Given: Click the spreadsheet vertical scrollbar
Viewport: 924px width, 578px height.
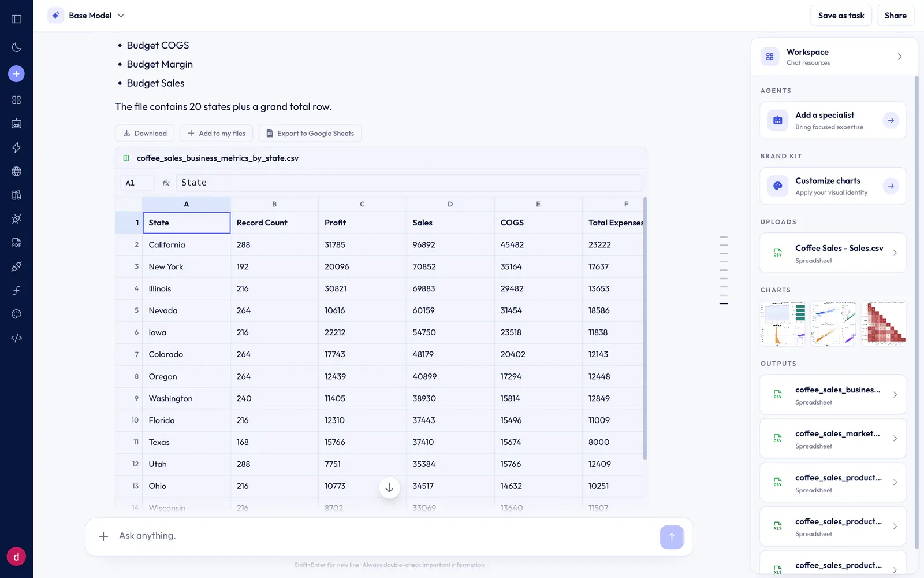Looking at the screenshot, I should (644, 328).
